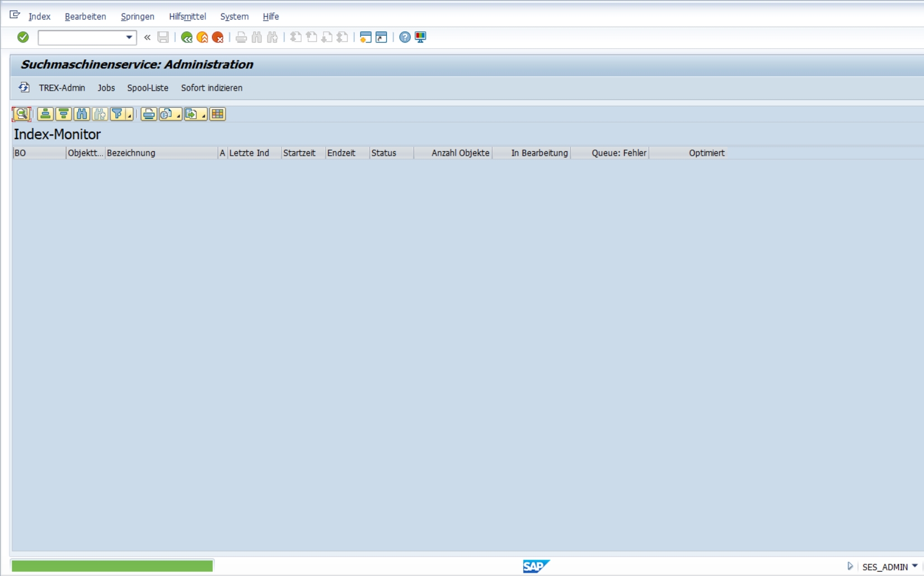The height and width of the screenshot is (576, 924).
Task: Click the Choose Layout grid icon
Action: (x=217, y=114)
